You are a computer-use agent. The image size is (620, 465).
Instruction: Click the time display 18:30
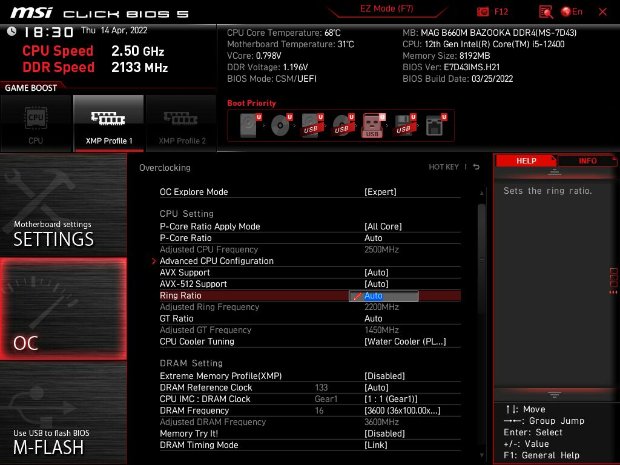48,32
